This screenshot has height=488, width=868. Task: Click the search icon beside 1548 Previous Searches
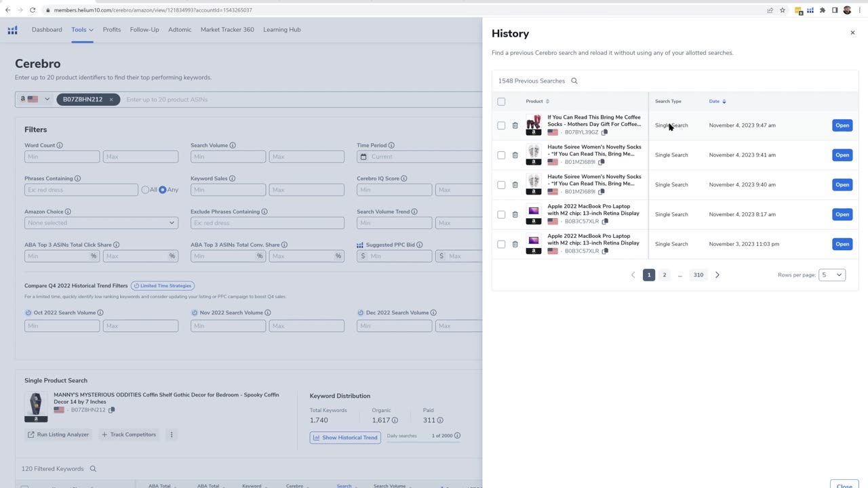(574, 81)
